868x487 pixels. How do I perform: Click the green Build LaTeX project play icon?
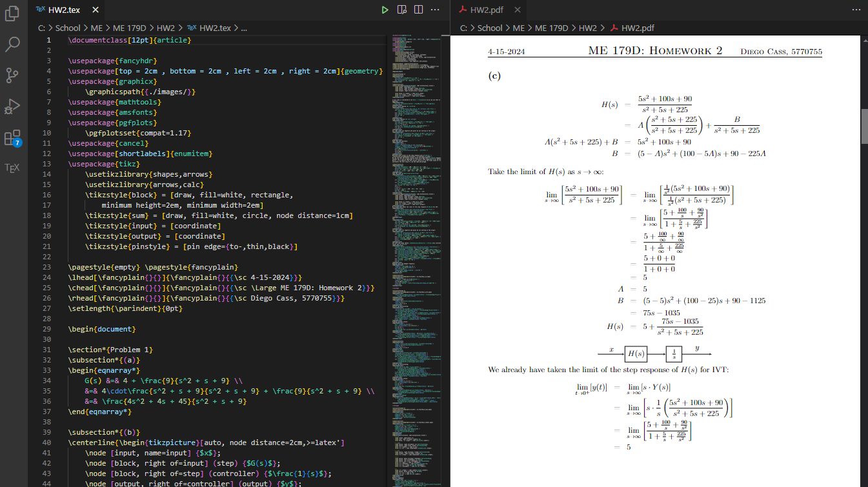pyautogui.click(x=385, y=10)
